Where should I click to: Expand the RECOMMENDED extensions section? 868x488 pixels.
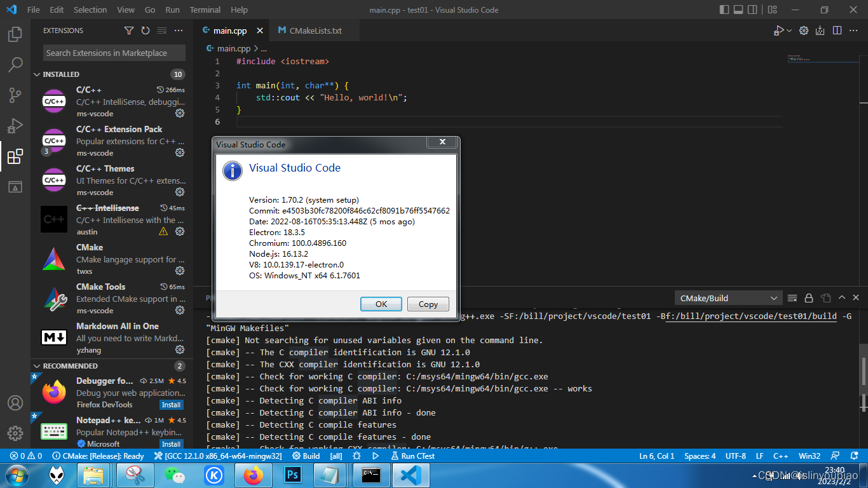pyautogui.click(x=37, y=366)
